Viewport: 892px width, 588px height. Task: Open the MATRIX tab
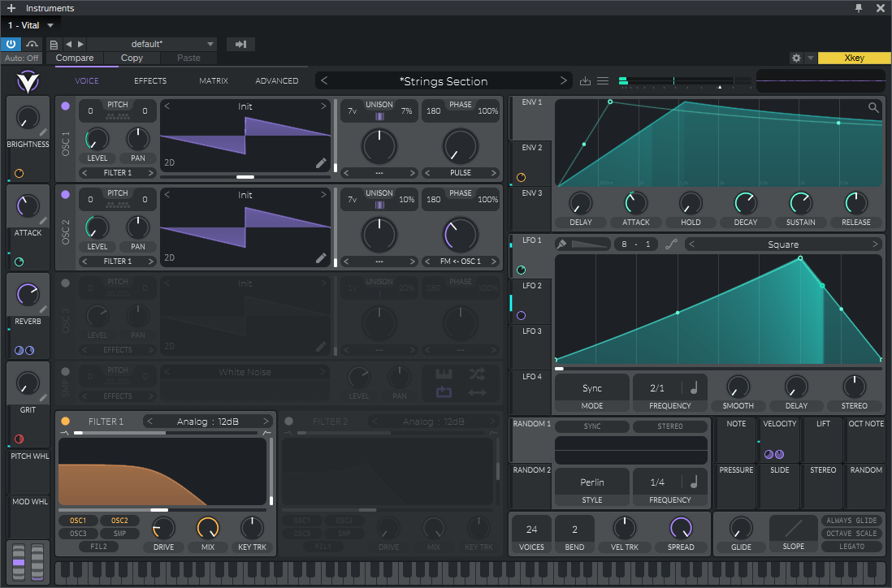point(214,81)
